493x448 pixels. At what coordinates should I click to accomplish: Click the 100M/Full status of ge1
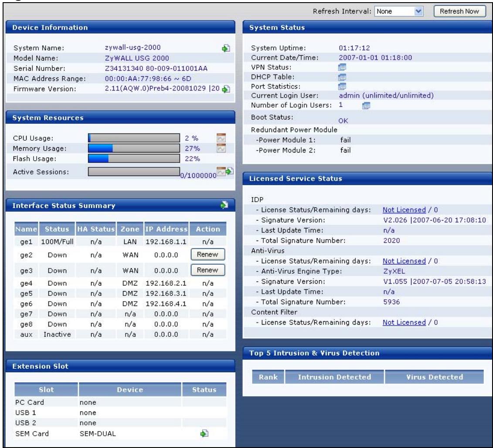57,242
